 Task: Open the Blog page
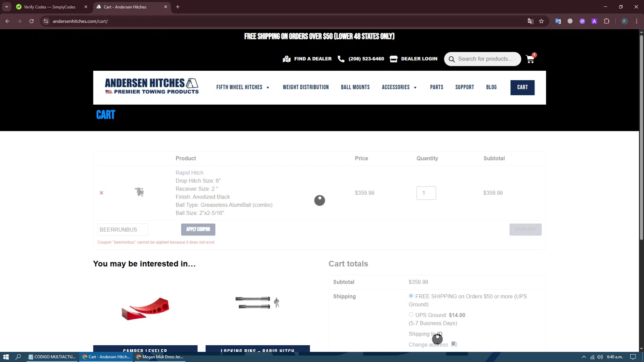[x=491, y=87]
